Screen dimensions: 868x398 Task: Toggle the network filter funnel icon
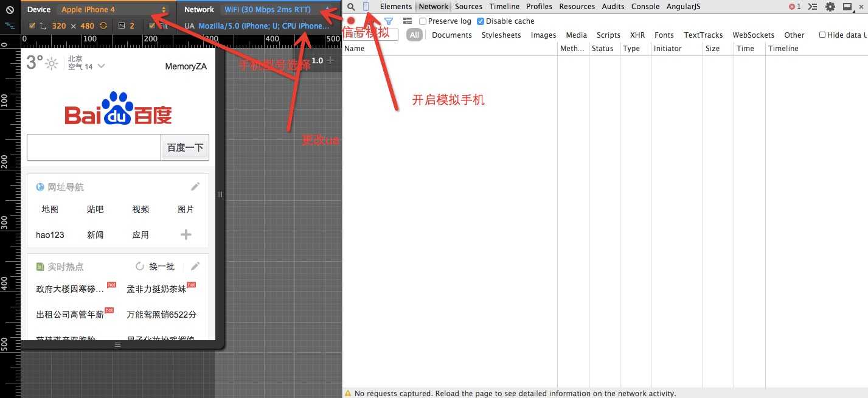click(389, 21)
